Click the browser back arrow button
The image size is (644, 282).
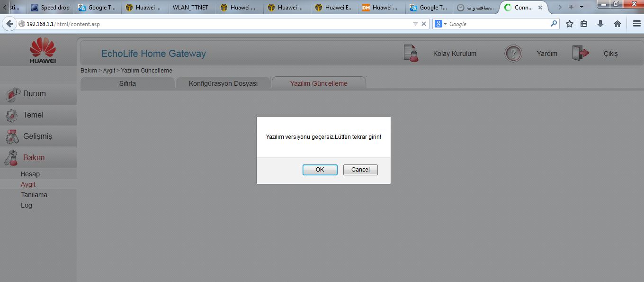click(x=9, y=24)
